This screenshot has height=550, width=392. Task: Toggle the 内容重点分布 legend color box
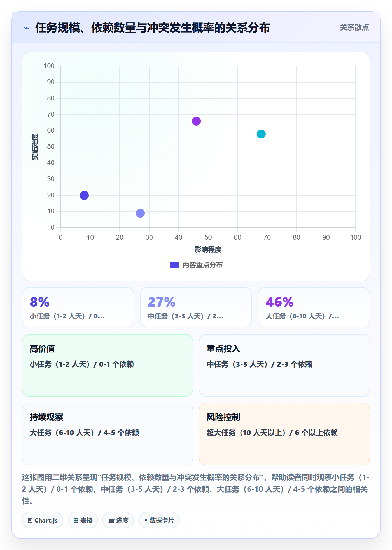[x=174, y=265]
